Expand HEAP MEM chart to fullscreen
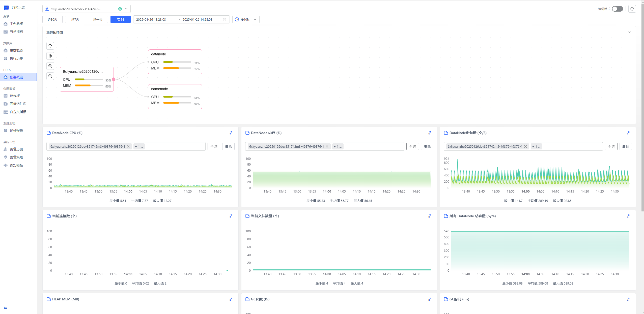This screenshot has height=314, width=644. 231,299
